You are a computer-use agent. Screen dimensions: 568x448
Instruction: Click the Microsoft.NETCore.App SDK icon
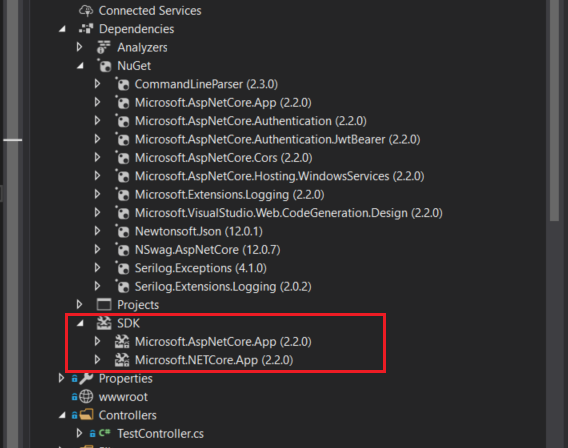tap(122, 360)
